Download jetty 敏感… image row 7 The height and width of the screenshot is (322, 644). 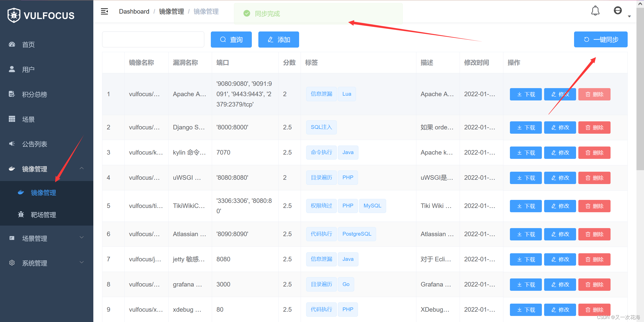point(526,260)
